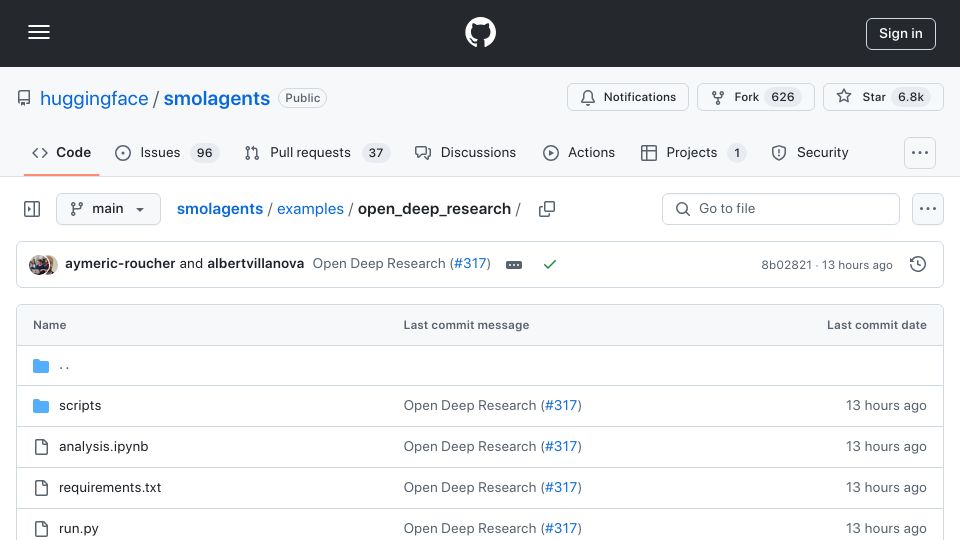The image size is (960, 540).
Task: Expand commit details ellipsis
Action: click(x=514, y=264)
